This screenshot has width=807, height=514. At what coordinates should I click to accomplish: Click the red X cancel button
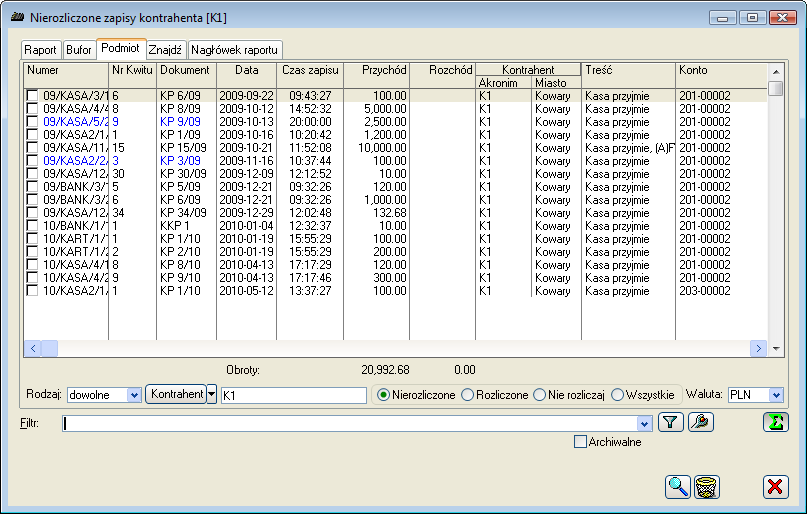point(776,487)
